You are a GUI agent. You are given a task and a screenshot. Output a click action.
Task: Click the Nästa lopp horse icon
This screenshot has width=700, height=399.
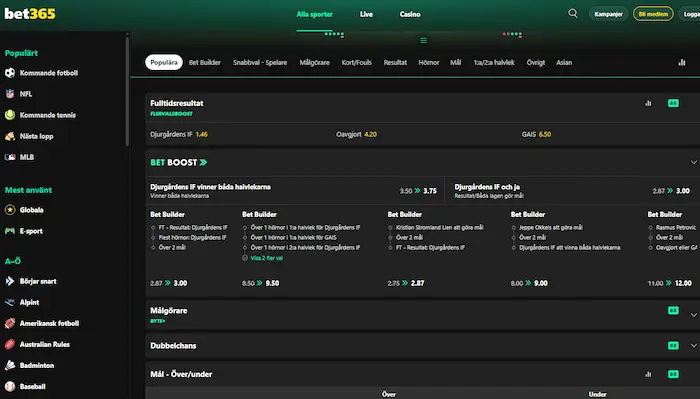tap(10, 136)
